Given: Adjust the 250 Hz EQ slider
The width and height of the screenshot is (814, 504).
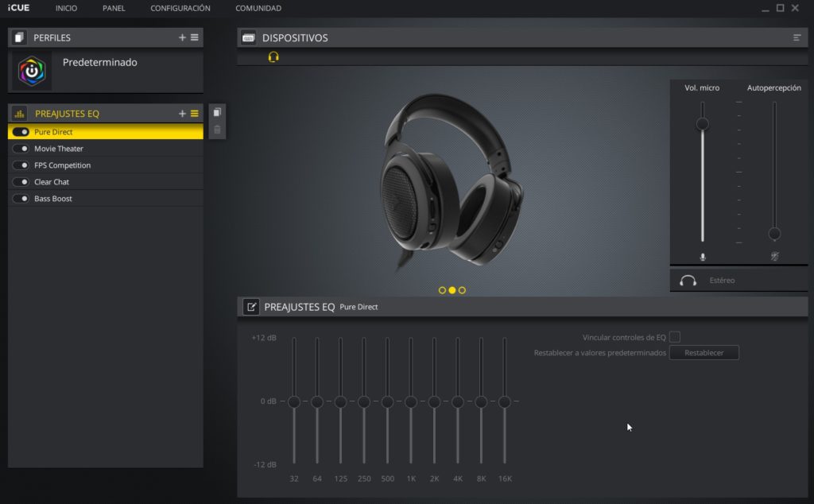Looking at the screenshot, I should coord(364,401).
